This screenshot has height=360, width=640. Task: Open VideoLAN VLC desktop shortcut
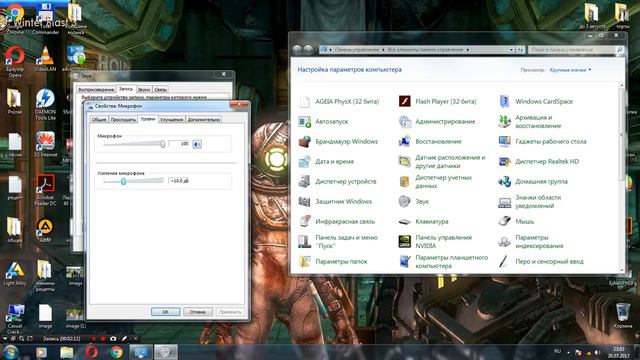[x=45, y=59]
